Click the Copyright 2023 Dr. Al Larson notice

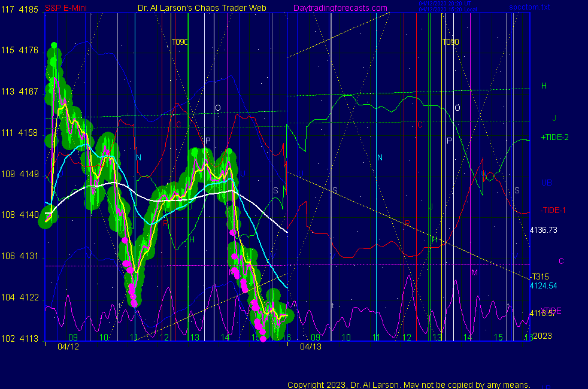(x=409, y=384)
